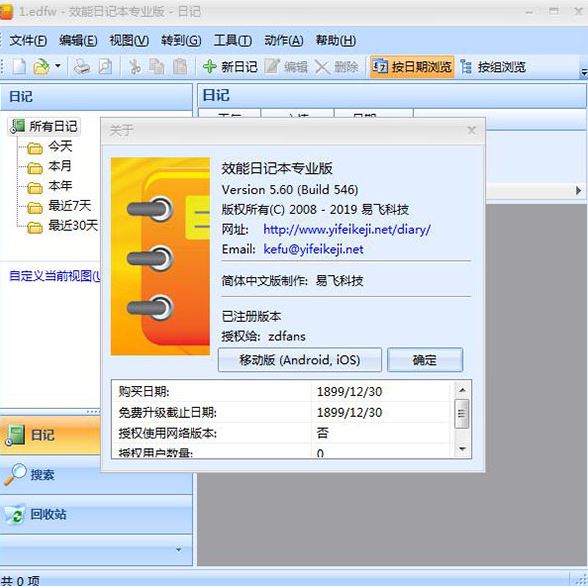Image resolution: width=588 pixels, height=586 pixels.
Task: Open the 文件(F) menu
Action: pos(28,40)
